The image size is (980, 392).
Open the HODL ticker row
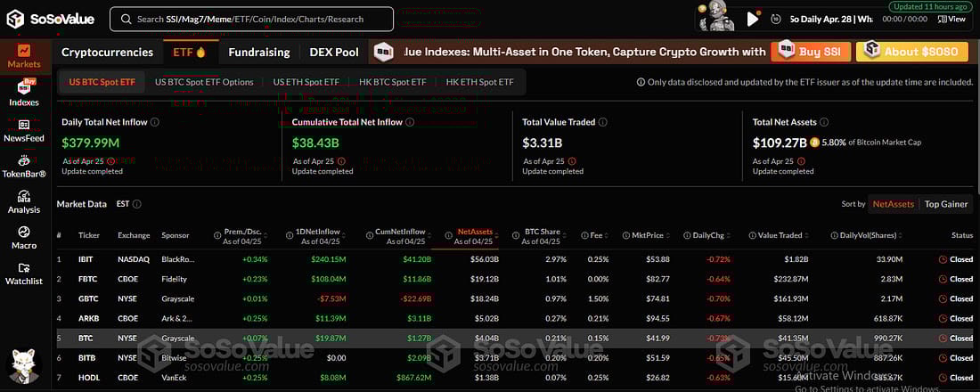tap(515, 378)
